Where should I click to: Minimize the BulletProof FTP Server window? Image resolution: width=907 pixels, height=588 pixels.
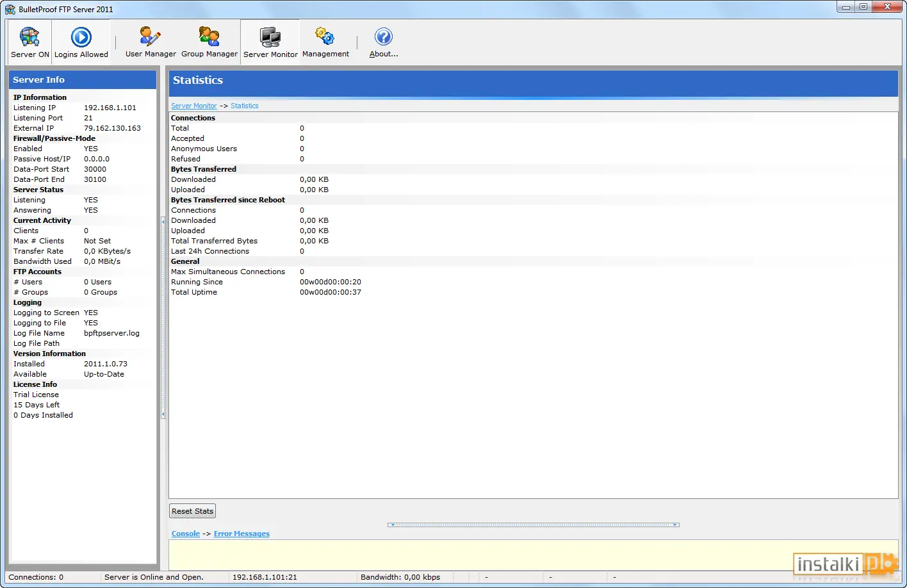pos(846,6)
